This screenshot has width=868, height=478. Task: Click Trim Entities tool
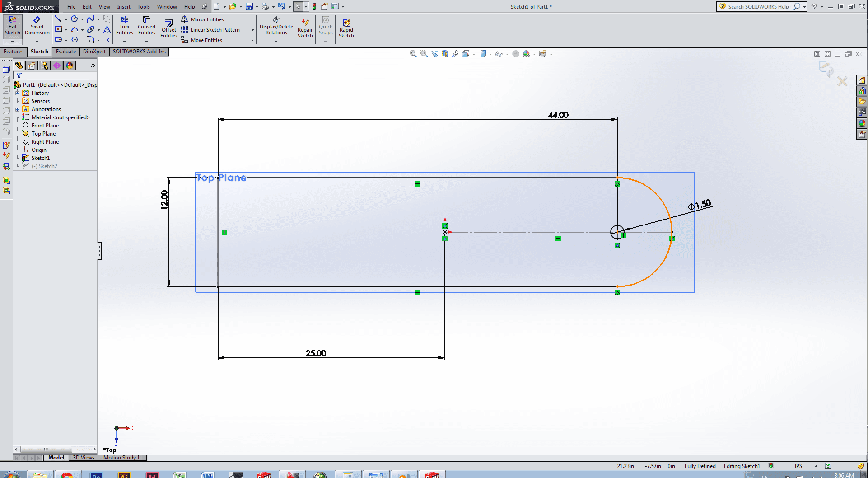(x=124, y=26)
